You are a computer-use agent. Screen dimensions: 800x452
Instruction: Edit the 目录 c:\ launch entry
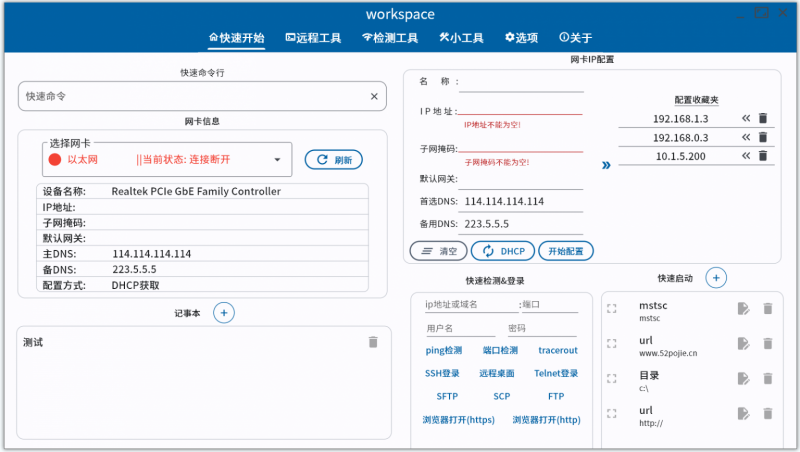click(743, 379)
